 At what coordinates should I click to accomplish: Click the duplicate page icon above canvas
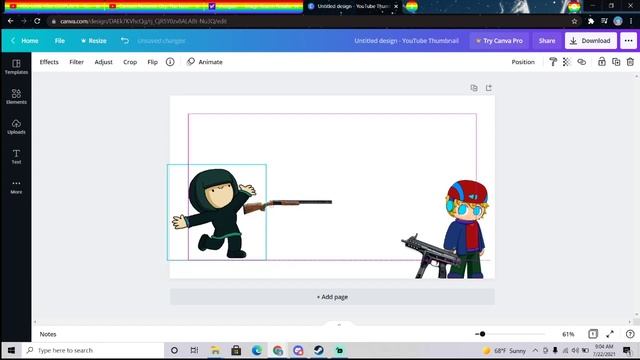pyautogui.click(x=474, y=88)
